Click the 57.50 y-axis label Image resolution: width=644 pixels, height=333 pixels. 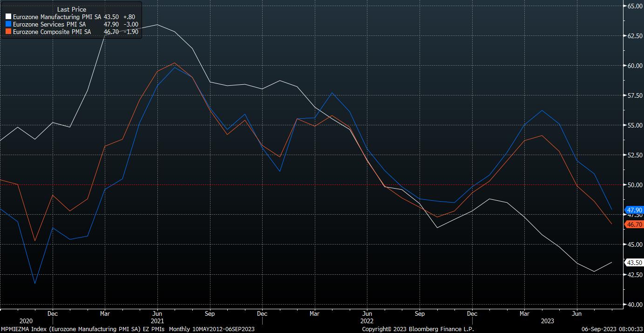coord(635,95)
